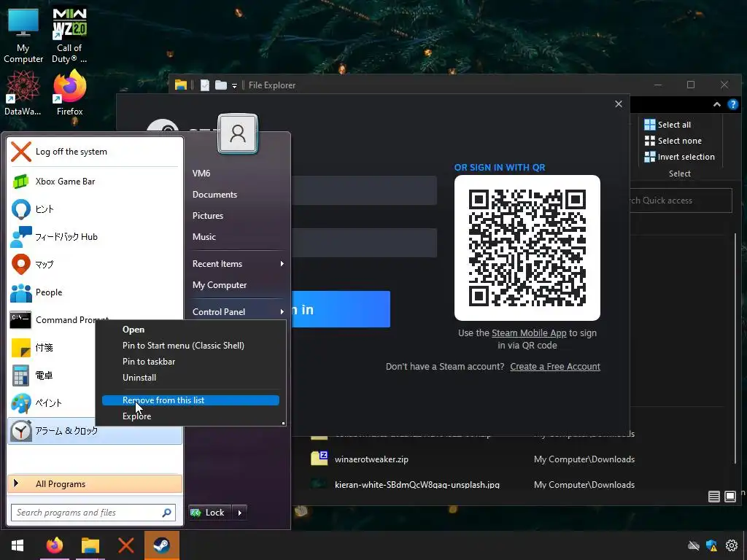Click the Steam QR code
The height and width of the screenshot is (560, 747).
point(527,248)
